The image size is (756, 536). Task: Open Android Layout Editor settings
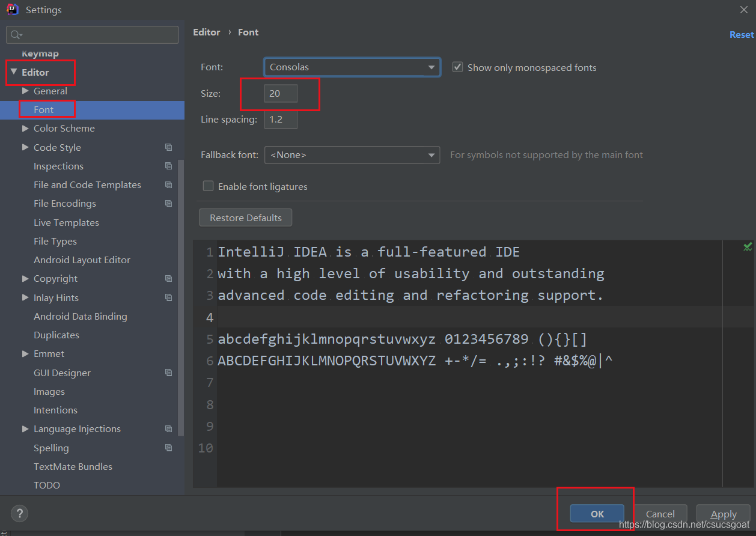tap(82, 260)
